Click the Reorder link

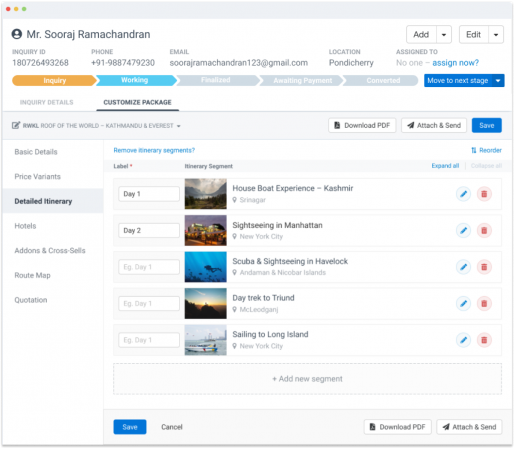click(487, 150)
